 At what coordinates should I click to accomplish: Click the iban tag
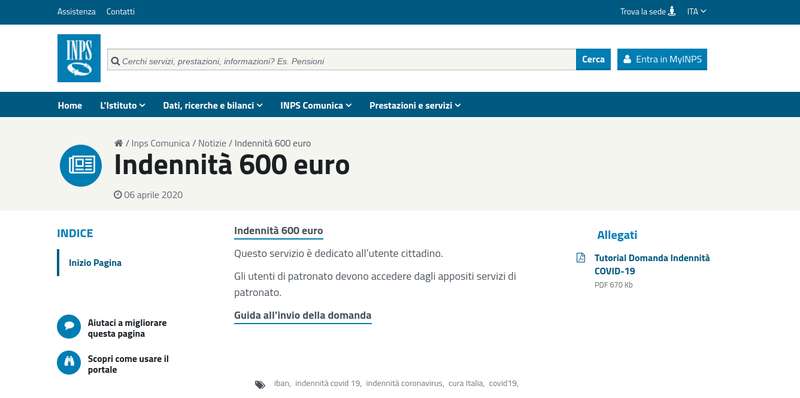pyautogui.click(x=282, y=383)
